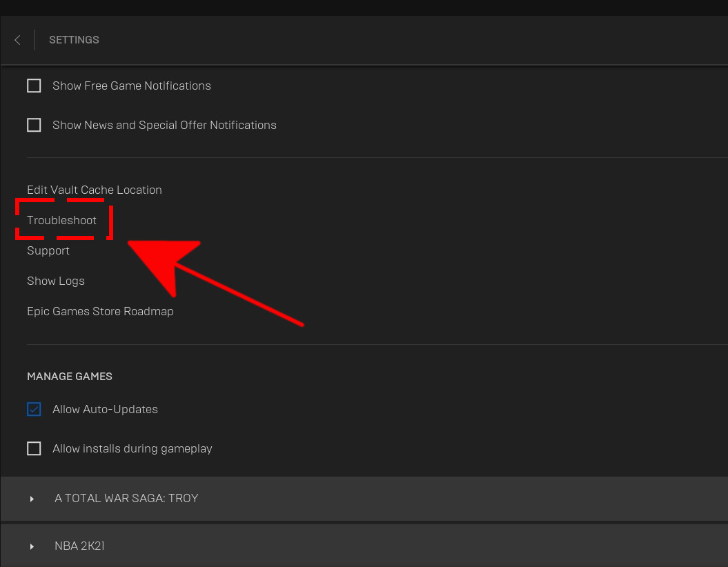Screen dimensions: 728x567
Task: Enable Allow installs during gameplay
Action: (x=34, y=448)
